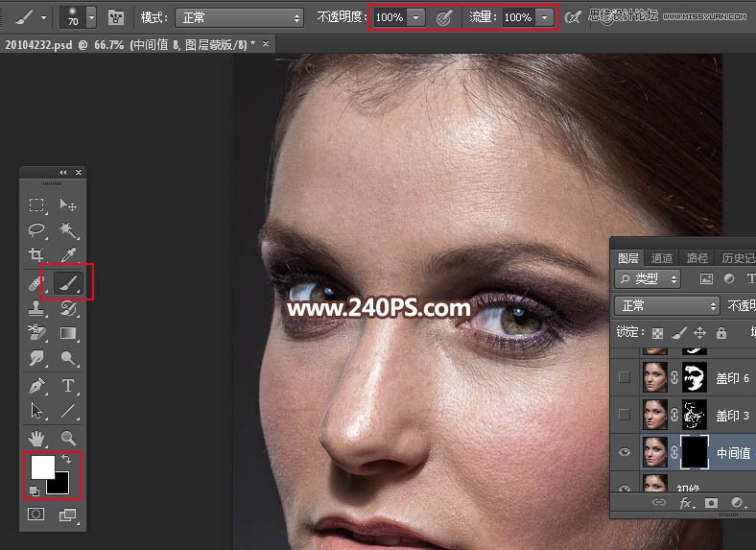Image resolution: width=756 pixels, height=550 pixels.
Task: Activate the Hand tool
Action: click(36, 438)
